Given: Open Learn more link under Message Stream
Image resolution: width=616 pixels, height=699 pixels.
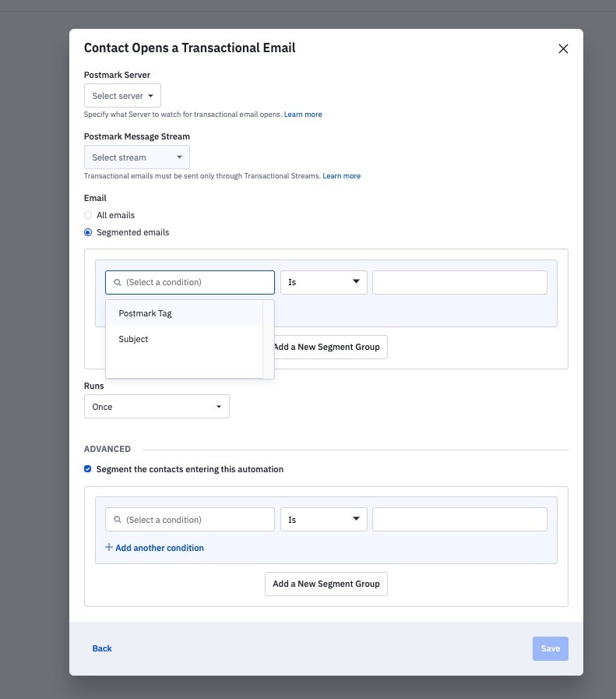Looking at the screenshot, I should coord(341,176).
